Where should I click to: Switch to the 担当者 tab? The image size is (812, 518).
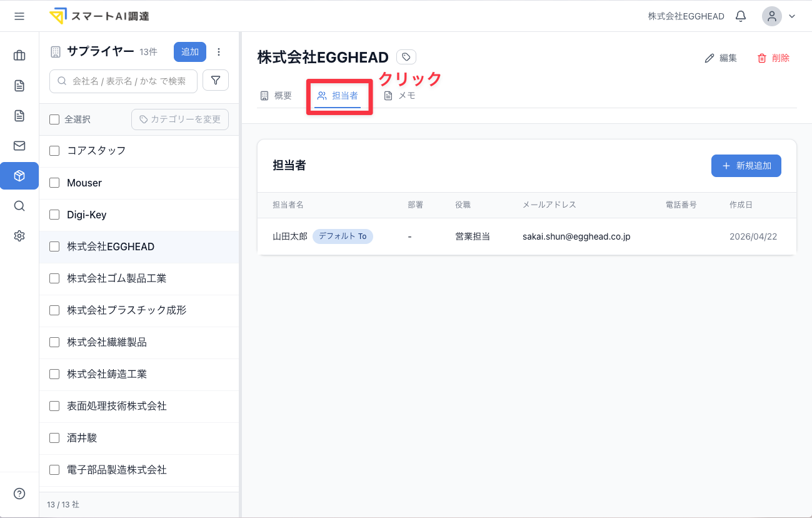tap(338, 96)
